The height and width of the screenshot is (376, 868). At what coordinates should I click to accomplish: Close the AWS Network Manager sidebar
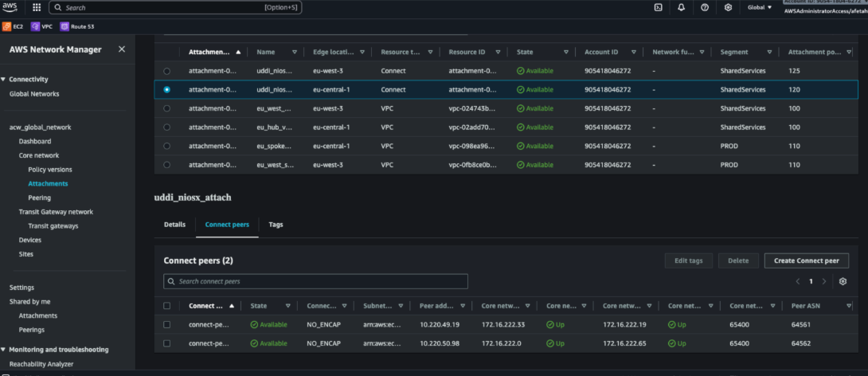pos(122,49)
